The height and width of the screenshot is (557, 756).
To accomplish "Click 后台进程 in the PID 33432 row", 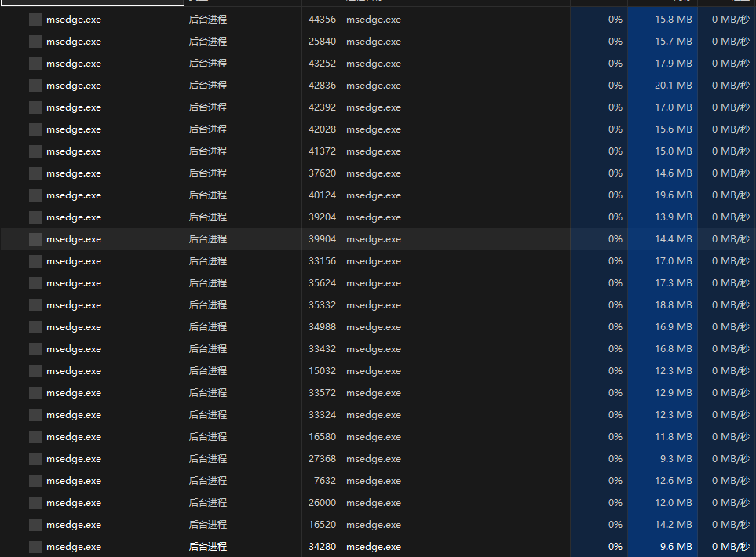I will 208,349.
